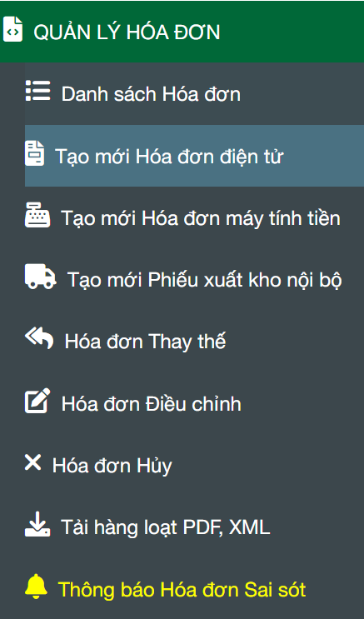Collapse the QUẢN LÝ HÓA ĐƠN section header

click(182, 31)
